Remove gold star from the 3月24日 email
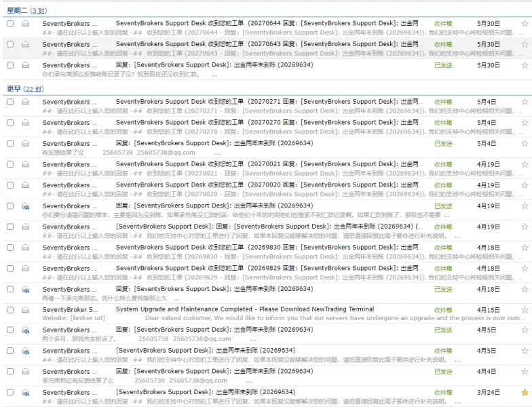The width and height of the screenshot is (532, 407). tap(525, 392)
